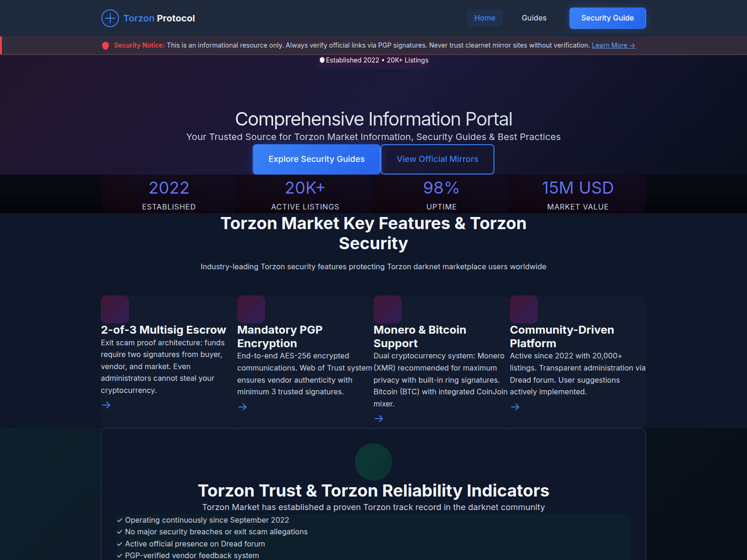
Task: Click the Monero & Bitcoin Support card icon
Action: (x=388, y=309)
